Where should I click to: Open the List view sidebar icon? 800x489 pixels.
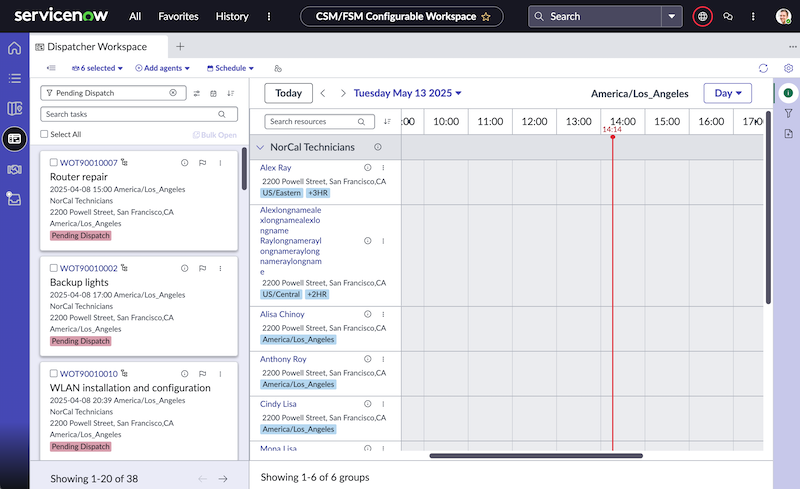coord(14,78)
